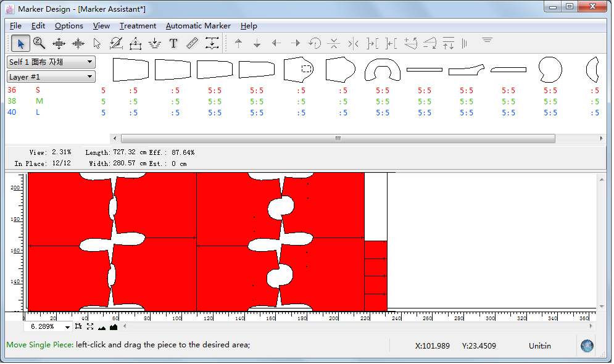
Task: Click the flip vertical mirror icon
Action: click(x=334, y=43)
